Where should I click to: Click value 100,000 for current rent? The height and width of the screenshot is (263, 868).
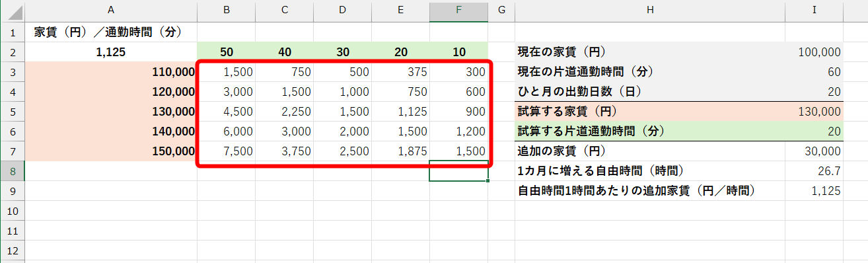(814, 52)
